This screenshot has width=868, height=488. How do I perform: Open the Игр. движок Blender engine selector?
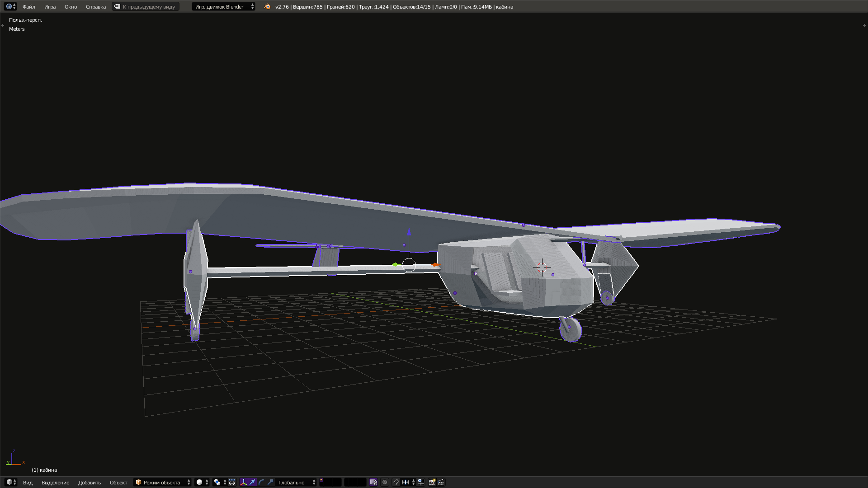point(223,6)
